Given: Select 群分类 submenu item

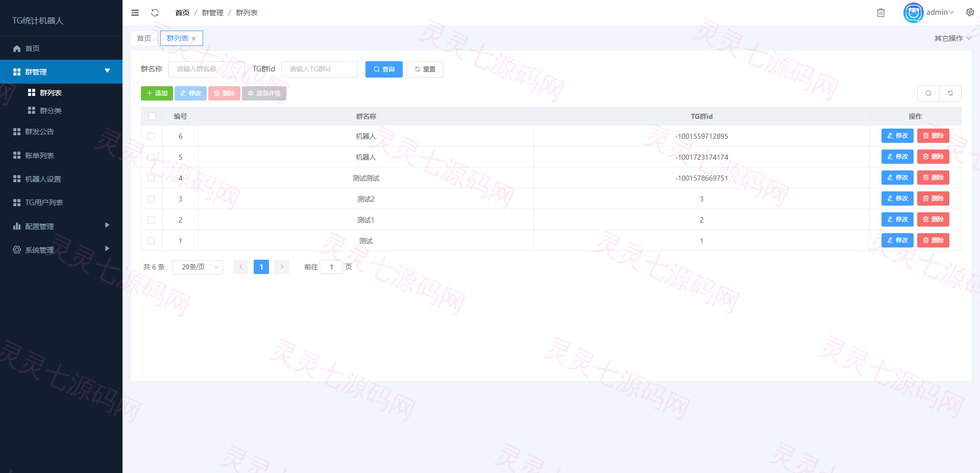Looking at the screenshot, I should [61, 111].
